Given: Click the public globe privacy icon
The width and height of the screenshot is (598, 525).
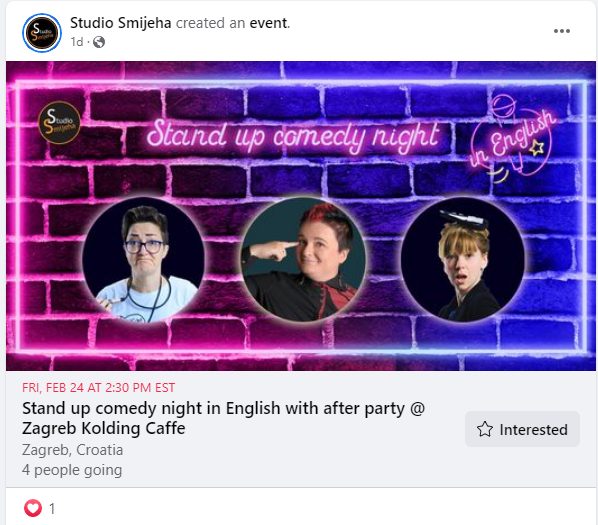Looking at the screenshot, I should pyautogui.click(x=99, y=42).
